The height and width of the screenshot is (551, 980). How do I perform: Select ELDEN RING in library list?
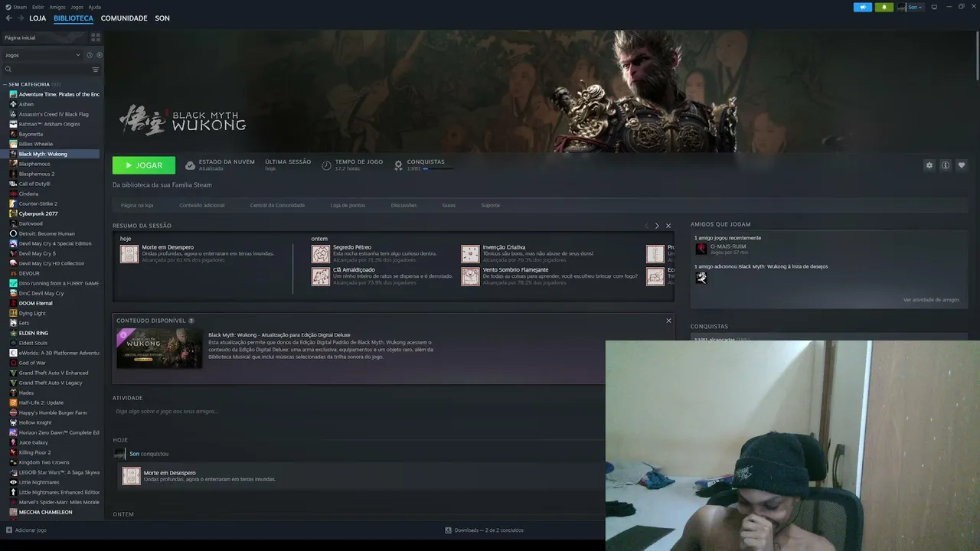tap(33, 333)
